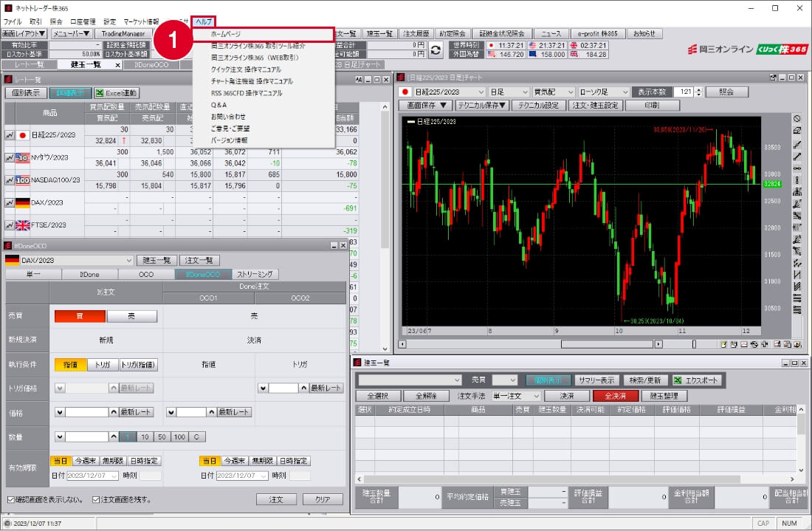Screen dimensions: 812x531
Task: Select the trend line tool below the eraser
Action: [x=797, y=144]
